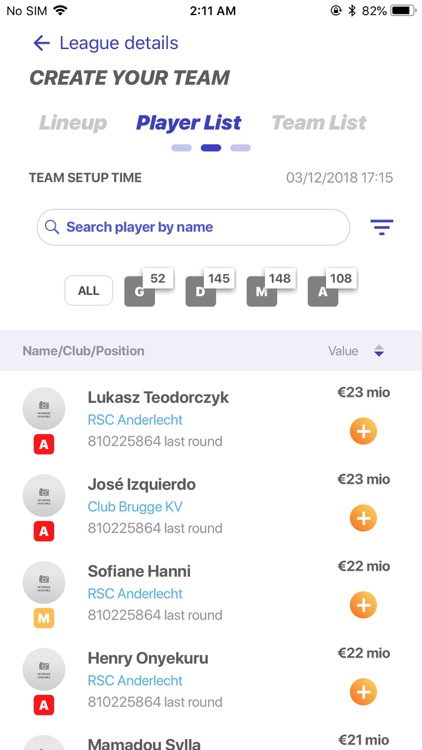Open RSC Anderlecht link under Sofiane Hanni
Screen dimensions: 422x750
[x=135, y=594]
